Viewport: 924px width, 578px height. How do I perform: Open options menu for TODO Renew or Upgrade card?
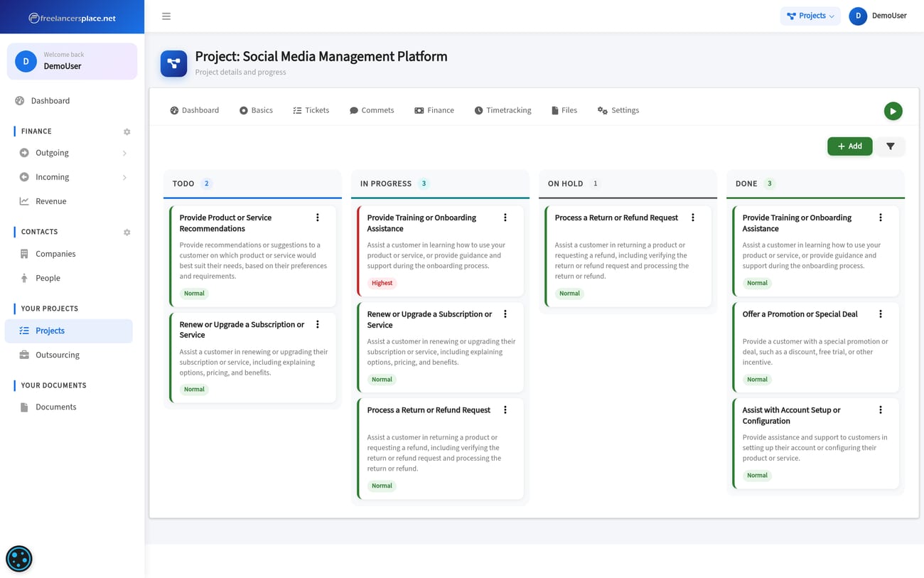click(x=318, y=324)
